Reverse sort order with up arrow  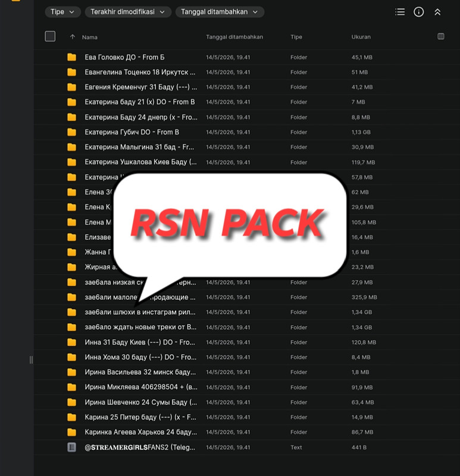pyautogui.click(x=72, y=37)
